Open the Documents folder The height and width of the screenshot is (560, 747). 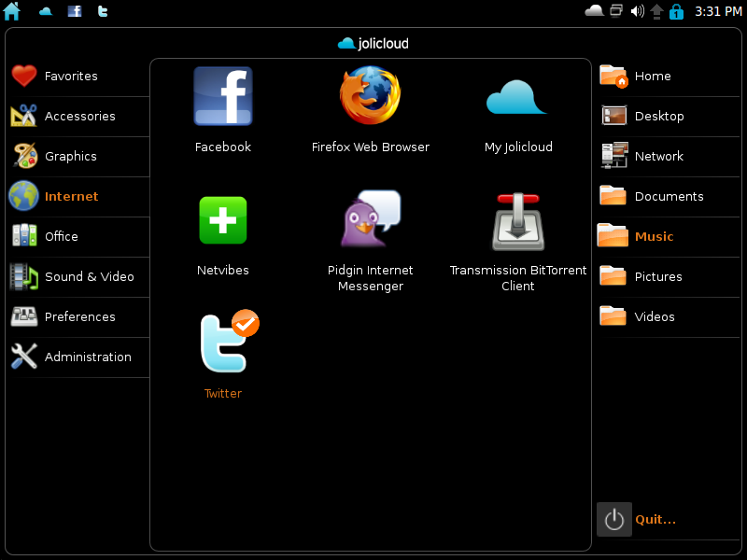pos(669,197)
